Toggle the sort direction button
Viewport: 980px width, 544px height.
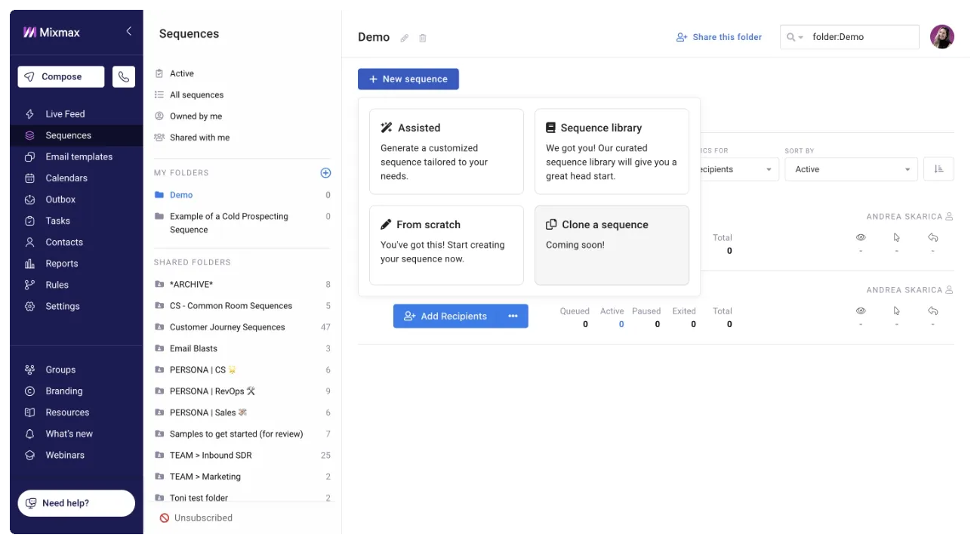click(938, 169)
